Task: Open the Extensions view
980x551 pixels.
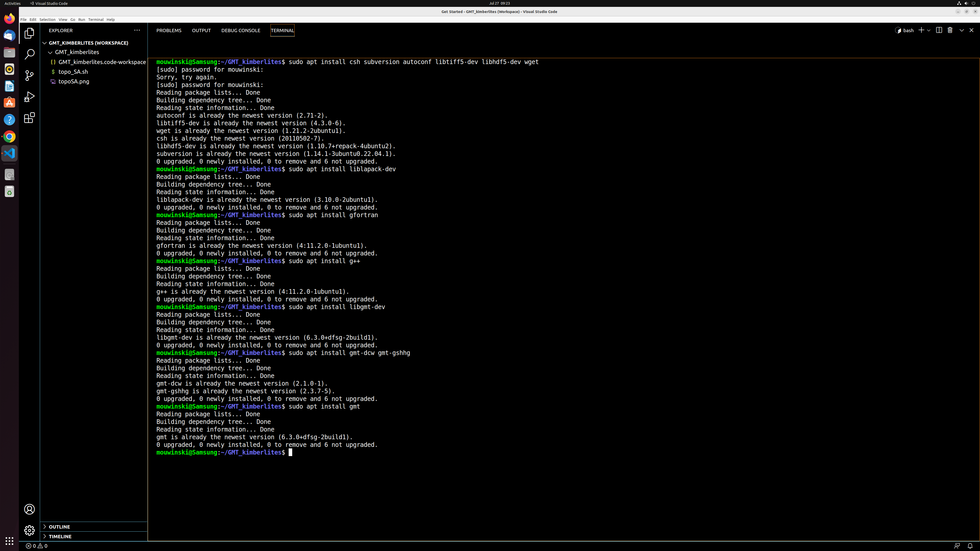Action: click(x=29, y=118)
